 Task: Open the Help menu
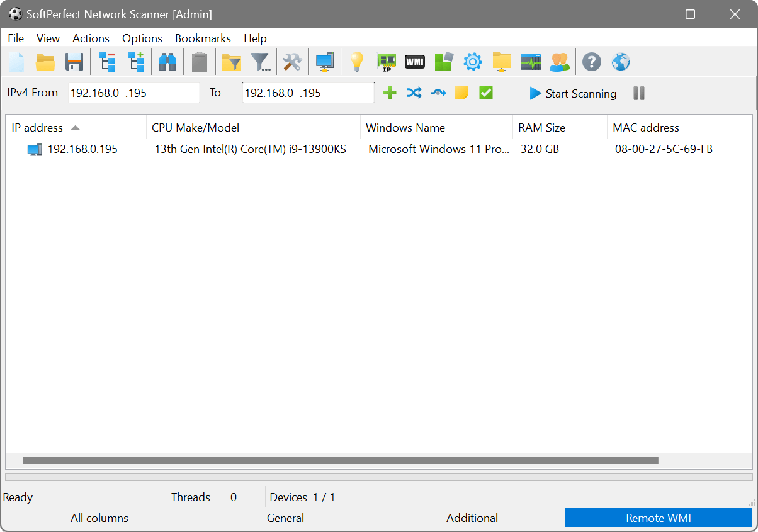click(256, 38)
